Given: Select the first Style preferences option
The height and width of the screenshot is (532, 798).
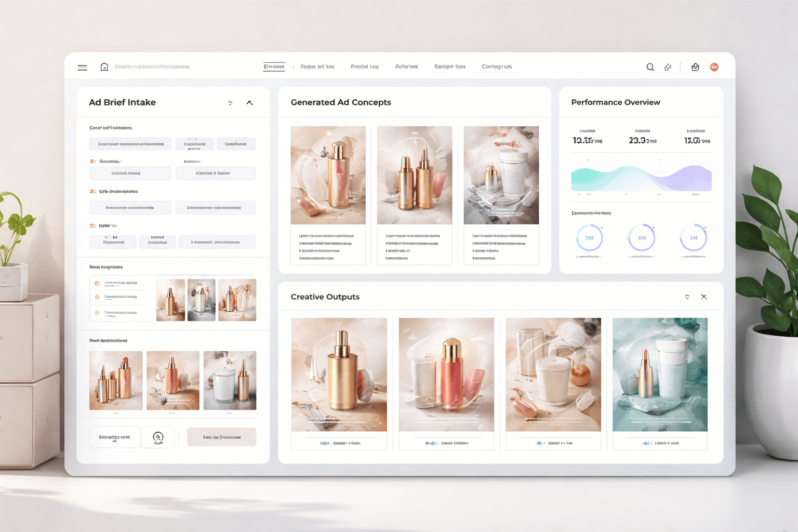Looking at the screenshot, I should pos(130,207).
